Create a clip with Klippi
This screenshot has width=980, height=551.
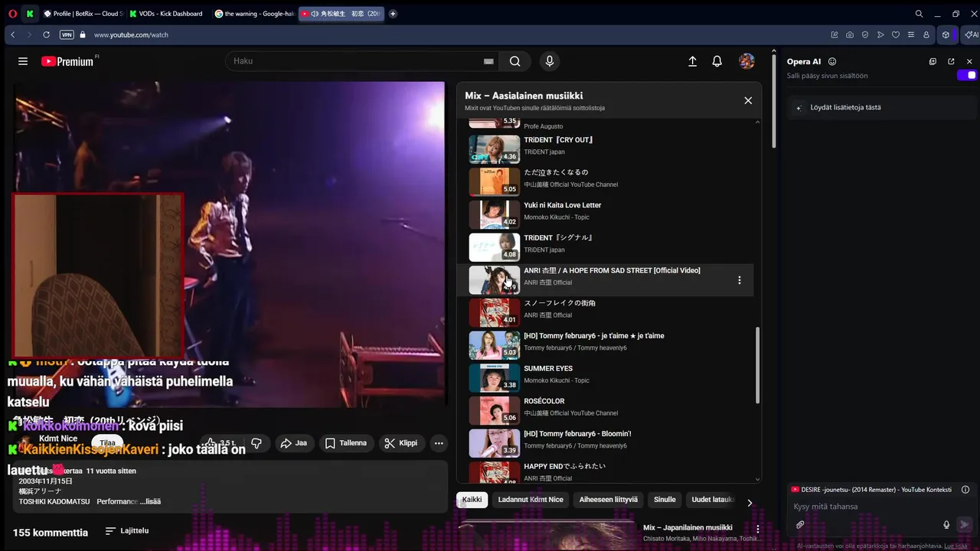[x=401, y=443]
